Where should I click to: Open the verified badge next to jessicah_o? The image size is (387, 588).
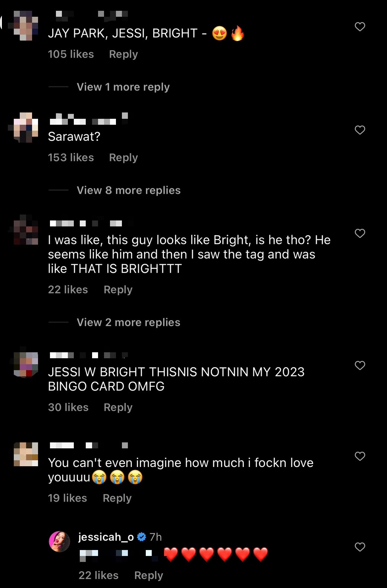[142, 537]
